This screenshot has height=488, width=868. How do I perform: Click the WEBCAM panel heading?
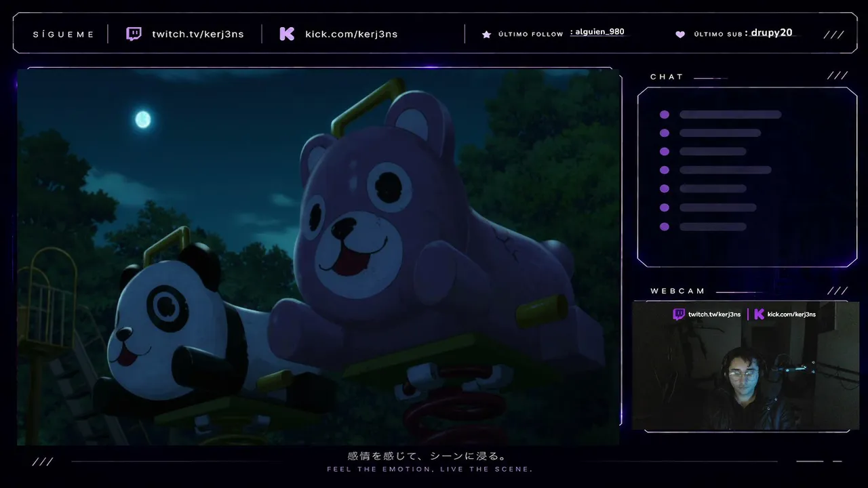click(x=678, y=291)
